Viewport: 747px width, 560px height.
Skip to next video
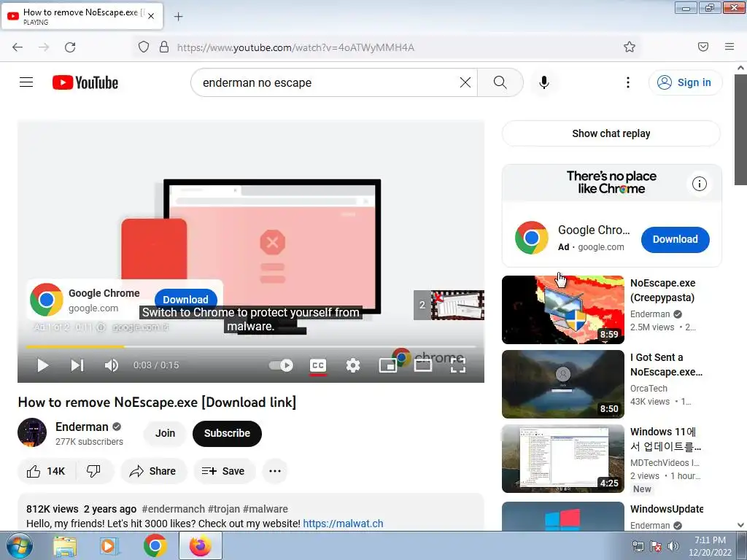77,365
